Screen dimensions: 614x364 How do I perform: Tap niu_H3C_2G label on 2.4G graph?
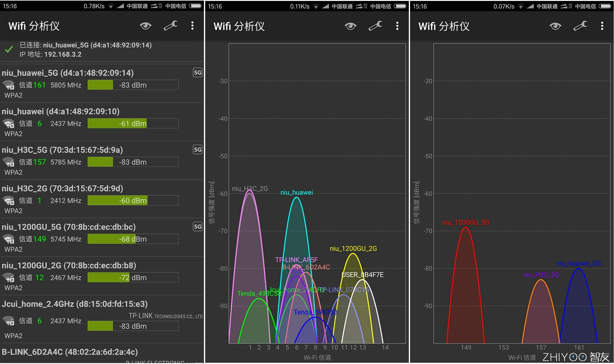click(x=250, y=188)
